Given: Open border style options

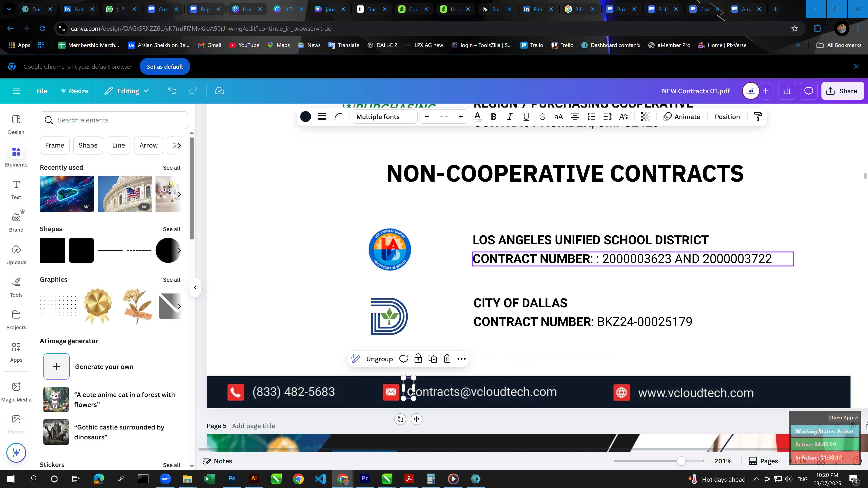Looking at the screenshot, I should 322,117.
